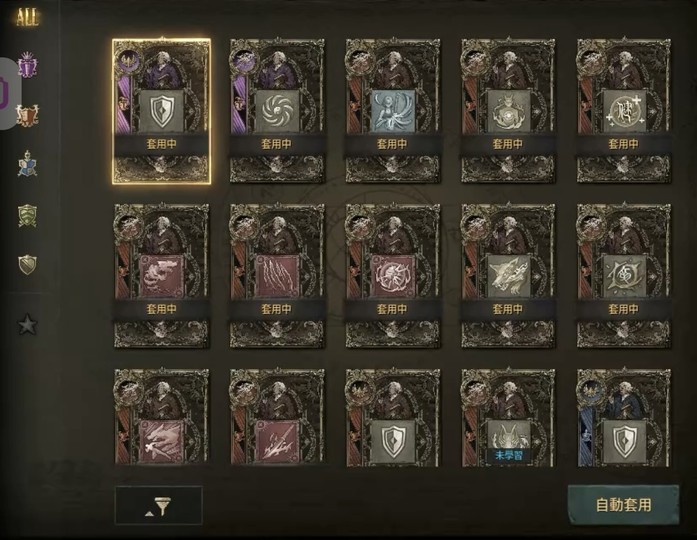Select the red spear strike card

[x=277, y=418]
